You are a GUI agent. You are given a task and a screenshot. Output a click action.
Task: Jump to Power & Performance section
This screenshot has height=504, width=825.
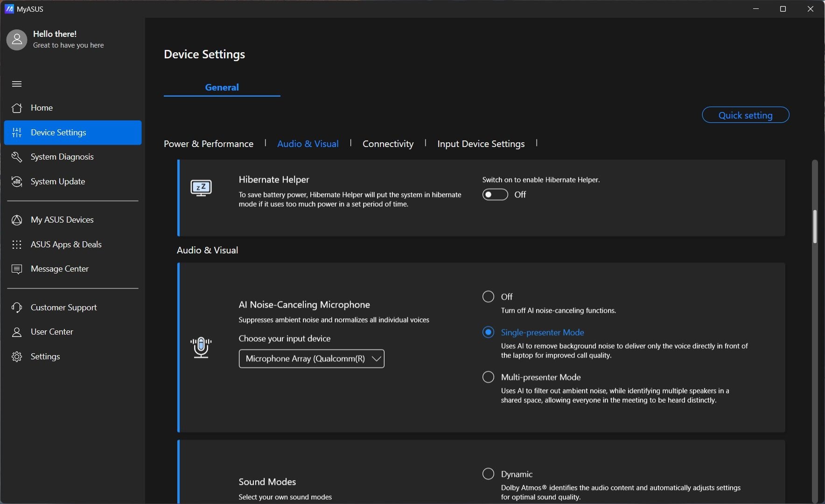pyautogui.click(x=209, y=144)
